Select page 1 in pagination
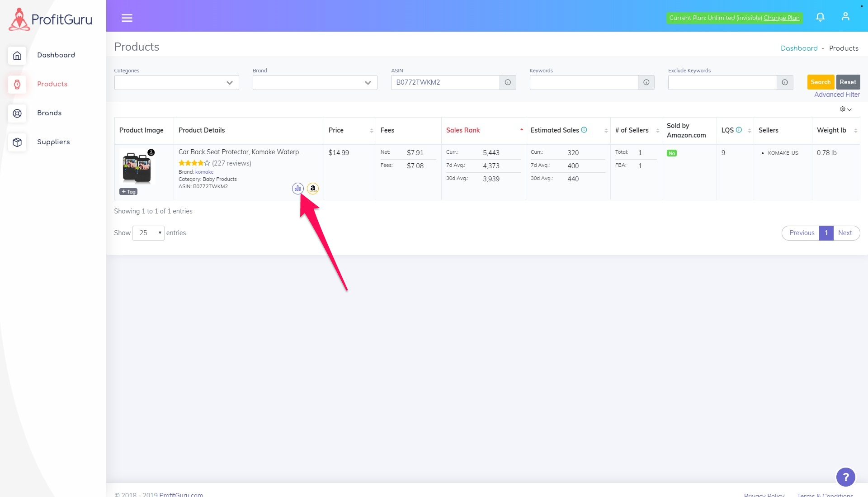 coord(826,233)
